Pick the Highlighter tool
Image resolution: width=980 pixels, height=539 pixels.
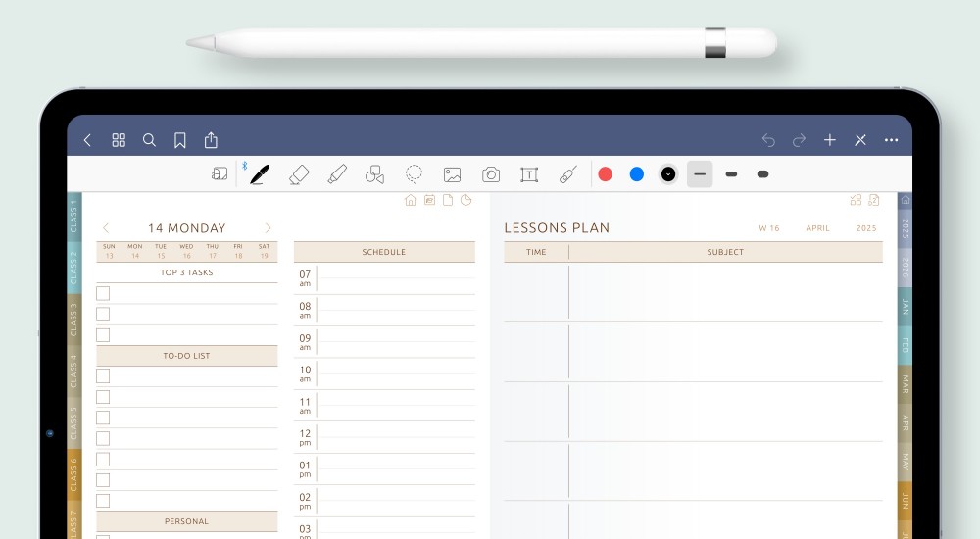(x=337, y=174)
